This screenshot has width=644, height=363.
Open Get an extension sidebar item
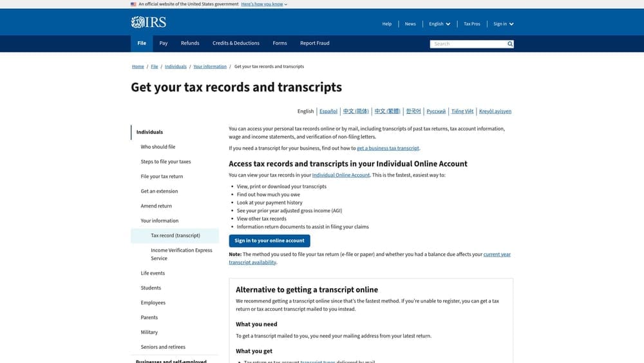[x=159, y=191]
